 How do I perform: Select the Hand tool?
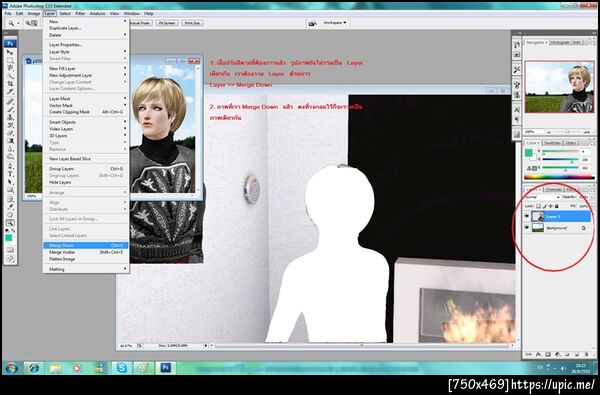pos(10,215)
